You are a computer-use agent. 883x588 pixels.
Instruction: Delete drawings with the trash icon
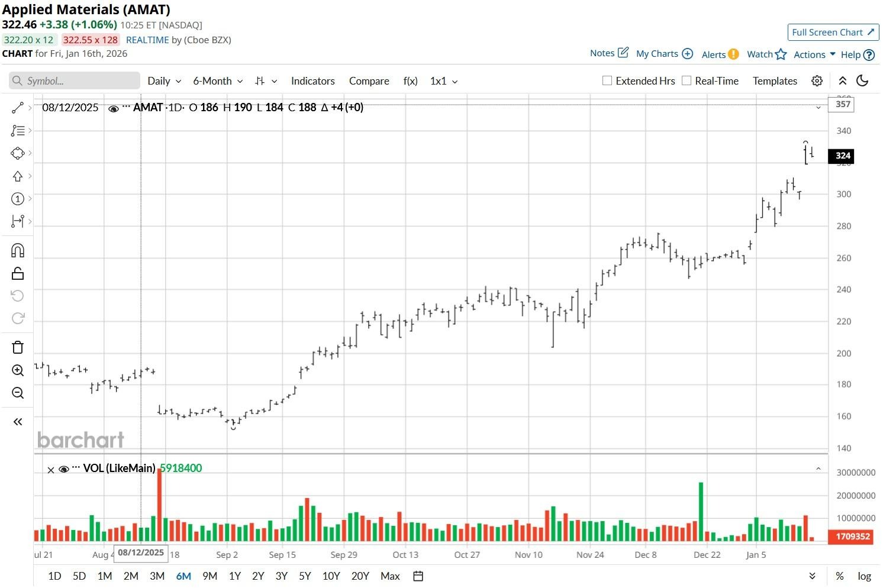pyautogui.click(x=18, y=347)
